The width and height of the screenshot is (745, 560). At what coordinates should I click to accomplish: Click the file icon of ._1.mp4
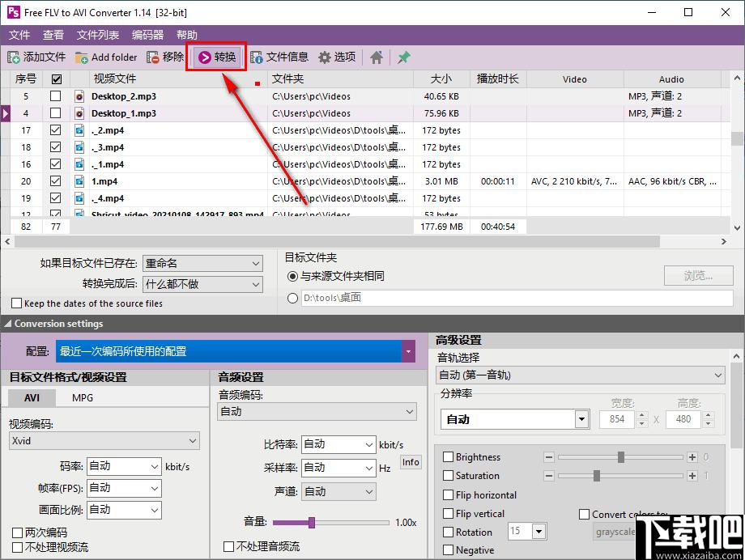pyautogui.click(x=79, y=164)
